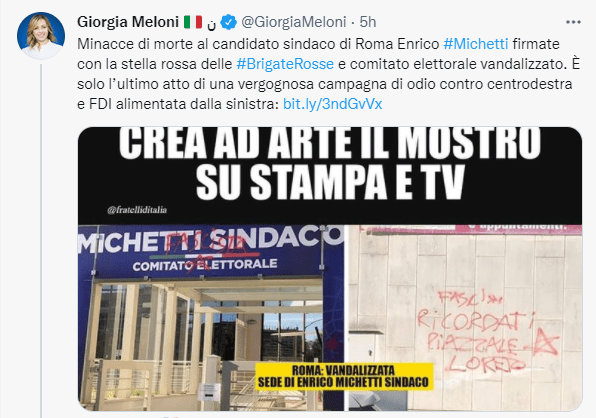The width and height of the screenshot is (596, 418).
Task: Open the Michetti committee entrance photo
Action: 211,318
